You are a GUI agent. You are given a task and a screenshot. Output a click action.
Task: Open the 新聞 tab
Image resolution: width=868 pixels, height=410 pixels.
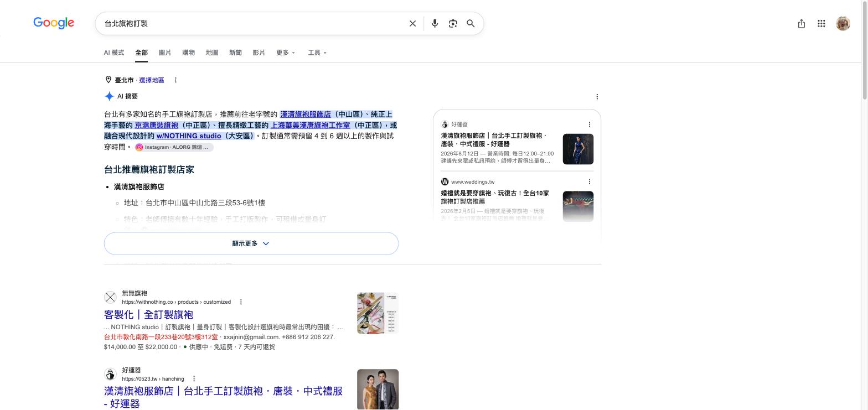(235, 53)
